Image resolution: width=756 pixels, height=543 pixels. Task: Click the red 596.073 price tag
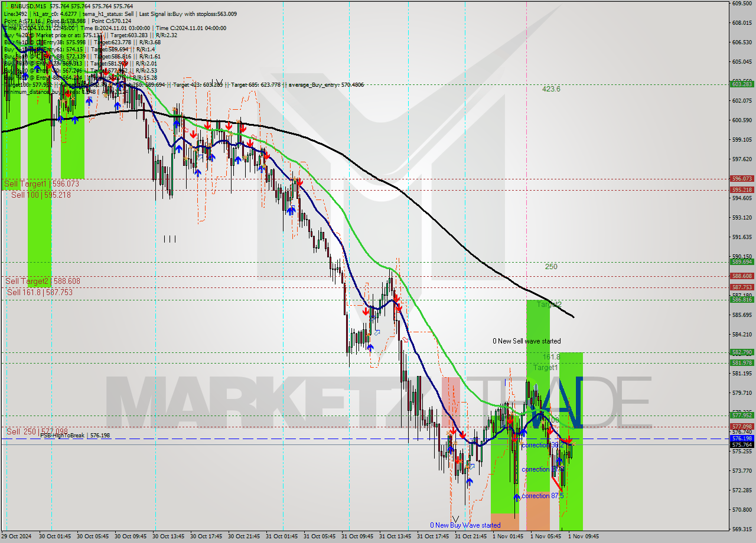pyautogui.click(x=742, y=178)
